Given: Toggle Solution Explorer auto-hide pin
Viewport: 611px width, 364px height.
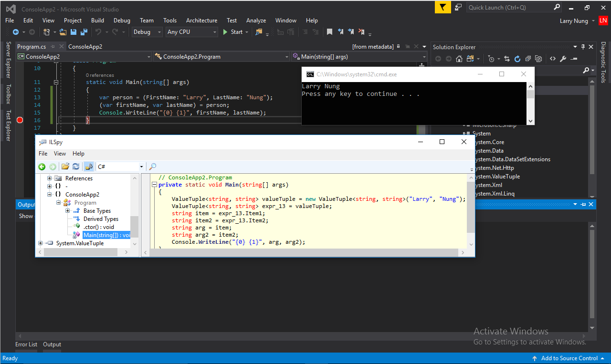Looking at the screenshot, I should coord(582,47).
